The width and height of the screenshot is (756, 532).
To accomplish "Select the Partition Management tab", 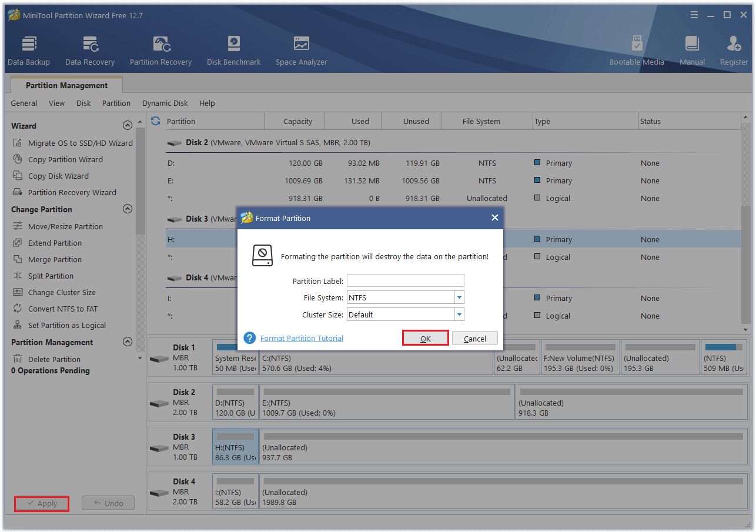I will 67,85.
